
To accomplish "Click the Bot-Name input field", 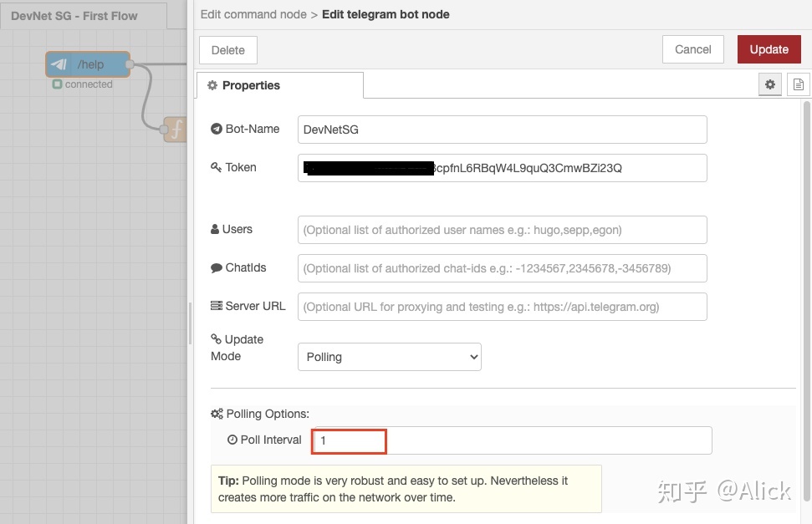I will tap(503, 130).
